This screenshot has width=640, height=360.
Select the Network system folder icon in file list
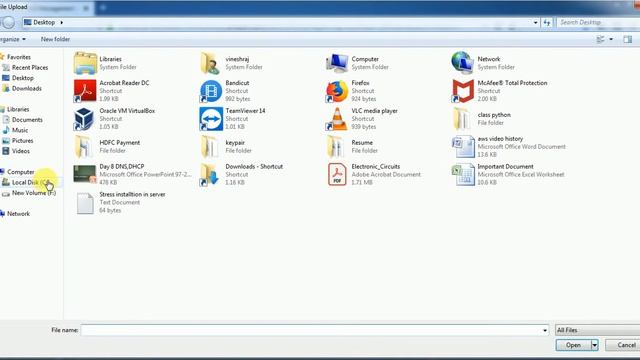[x=462, y=63]
